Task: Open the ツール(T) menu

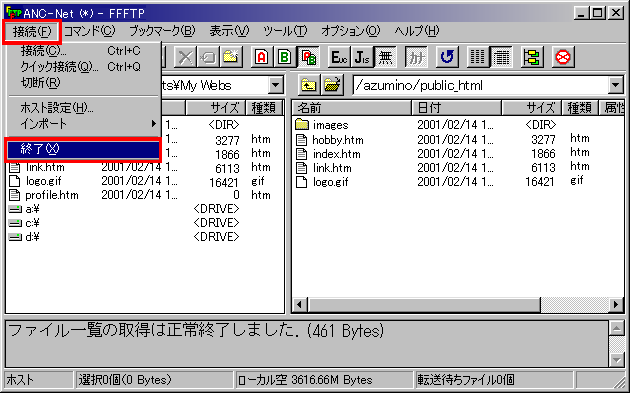Action: coord(285,31)
